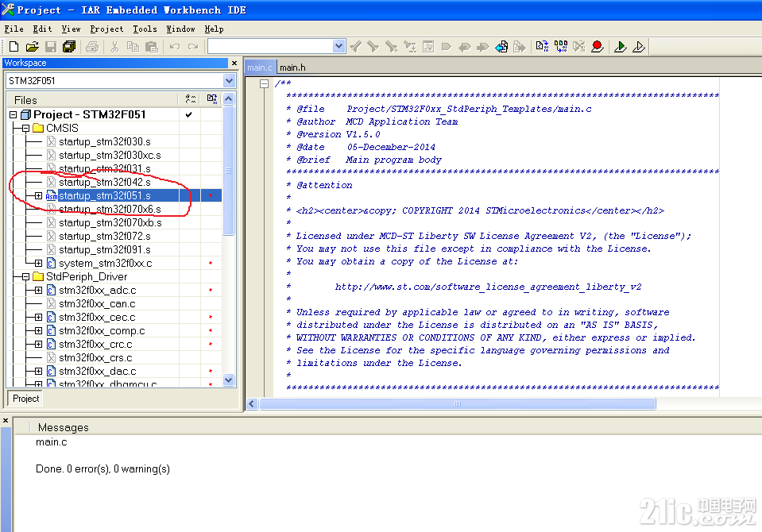The image size is (762, 532).
Task: Click the Redo arrow icon
Action: [193, 47]
